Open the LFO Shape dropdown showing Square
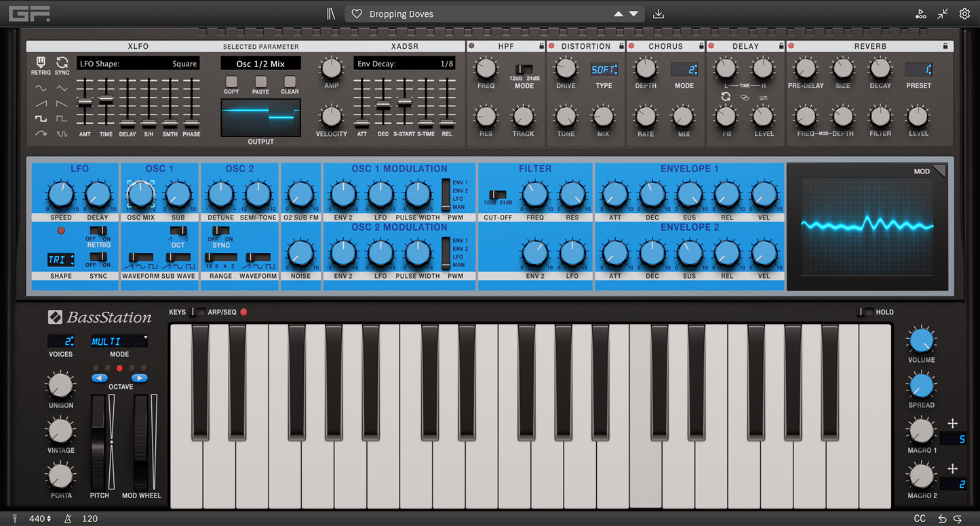The height and width of the screenshot is (526, 980). 138,62
